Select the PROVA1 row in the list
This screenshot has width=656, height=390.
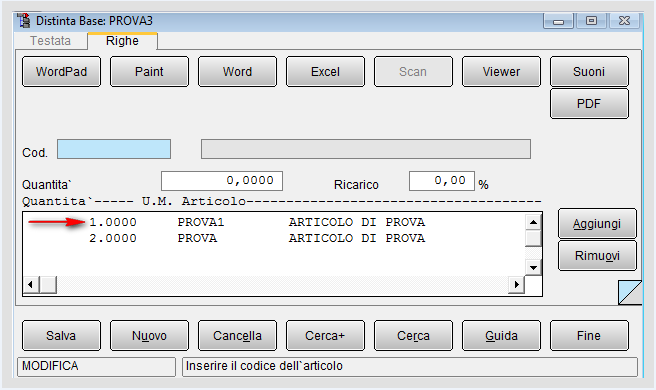[x=274, y=222]
